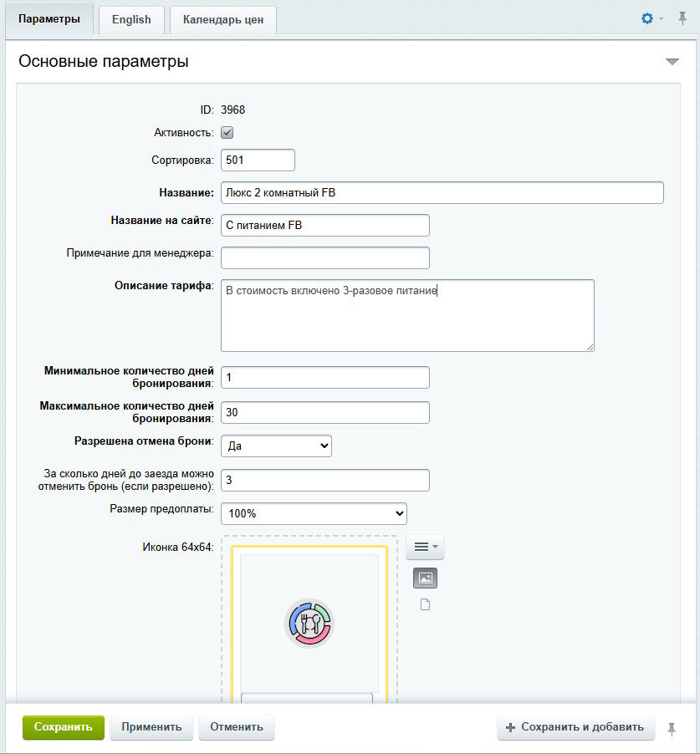Image resolution: width=700 pixels, height=754 pixels.
Task: Click the blank file document icon
Action: click(x=425, y=604)
